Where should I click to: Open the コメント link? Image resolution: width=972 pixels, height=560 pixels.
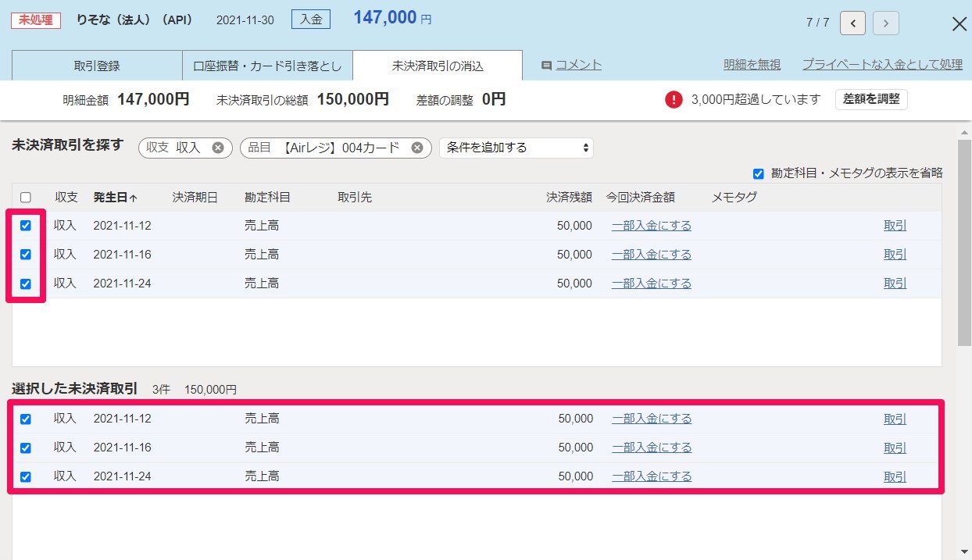coord(578,65)
